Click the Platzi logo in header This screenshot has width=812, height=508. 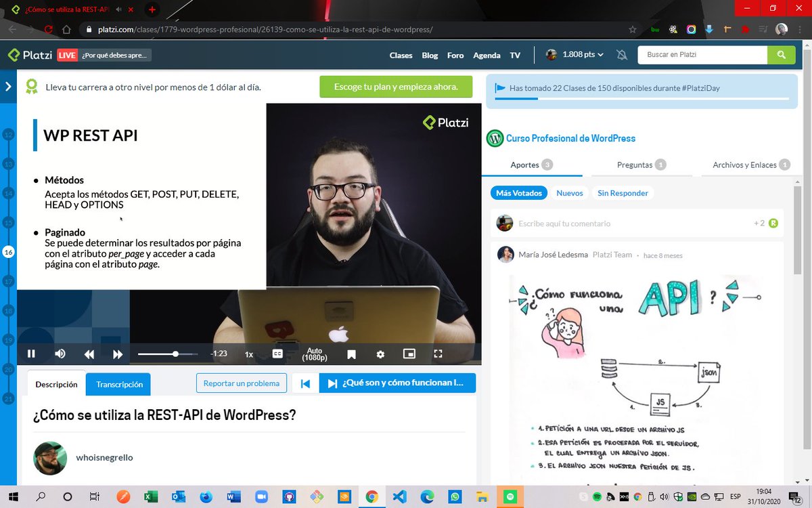(30, 55)
